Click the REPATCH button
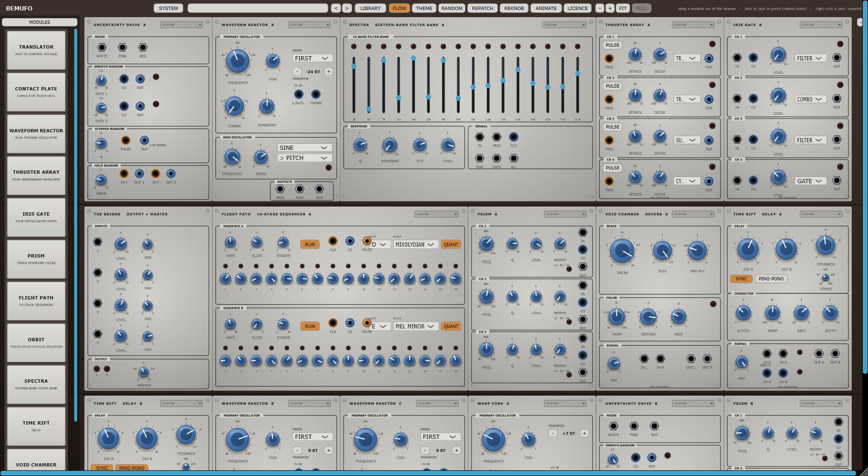 point(483,8)
